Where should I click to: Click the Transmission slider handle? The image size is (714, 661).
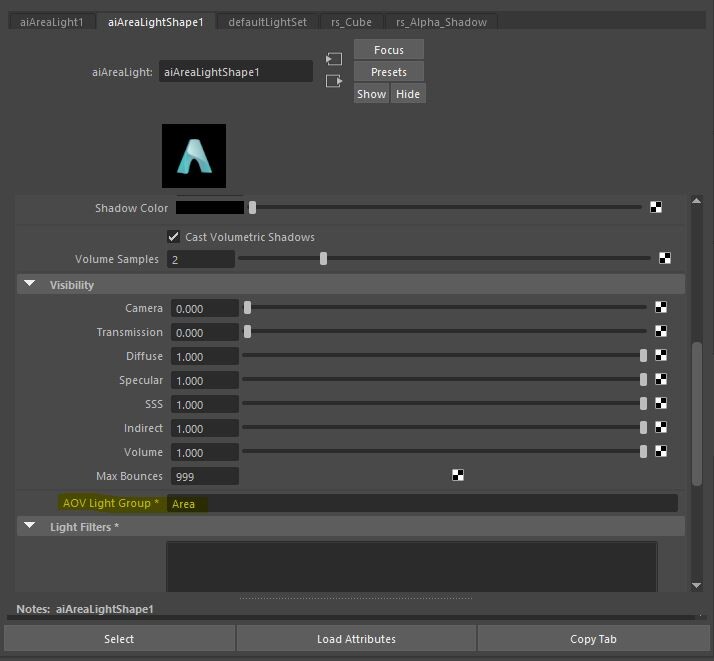pos(247,331)
